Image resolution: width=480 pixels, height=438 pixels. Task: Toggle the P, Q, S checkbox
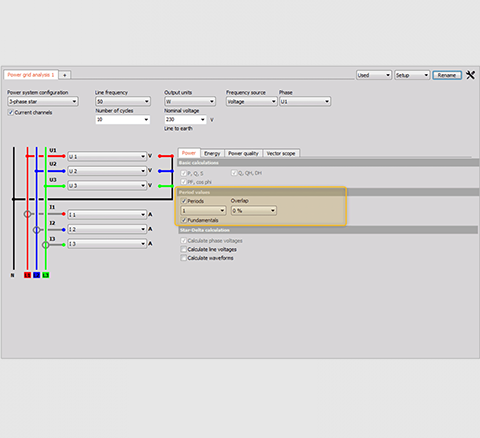pyautogui.click(x=184, y=173)
